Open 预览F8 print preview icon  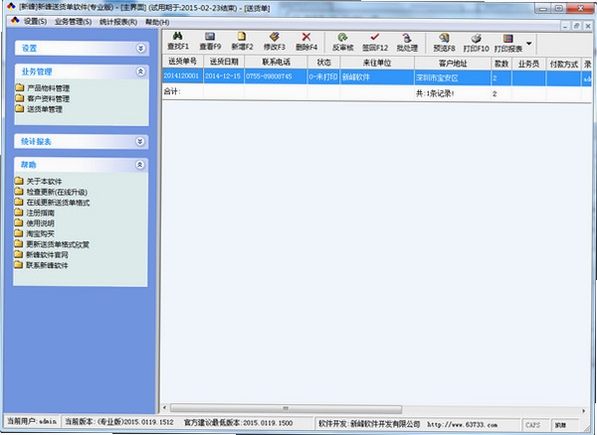(x=444, y=38)
